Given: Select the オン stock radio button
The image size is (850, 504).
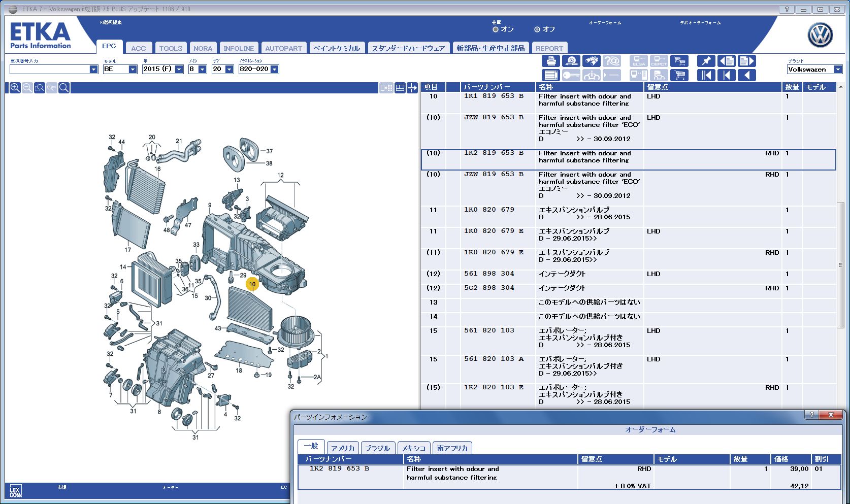Looking at the screenshot, I should (496, 29).
